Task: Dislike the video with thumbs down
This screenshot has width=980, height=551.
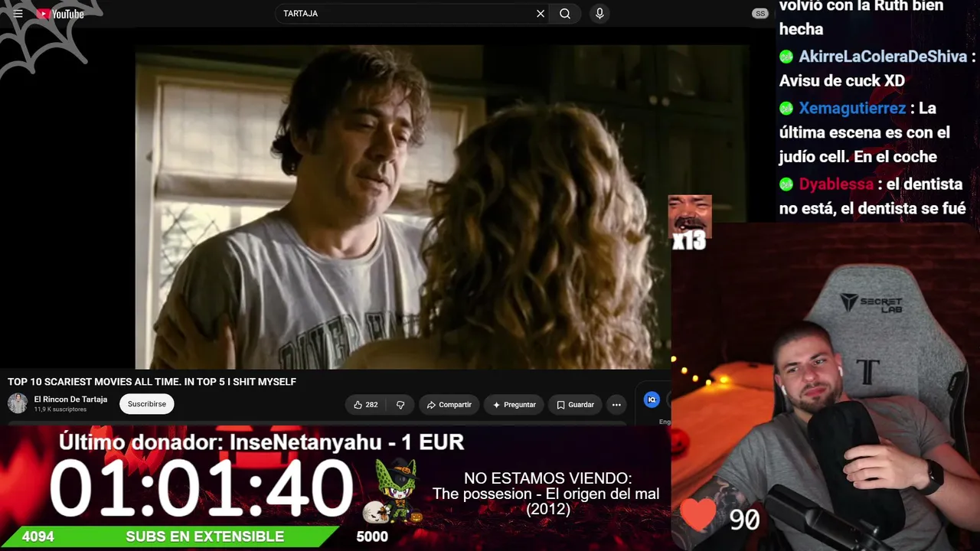Action: 400,405
